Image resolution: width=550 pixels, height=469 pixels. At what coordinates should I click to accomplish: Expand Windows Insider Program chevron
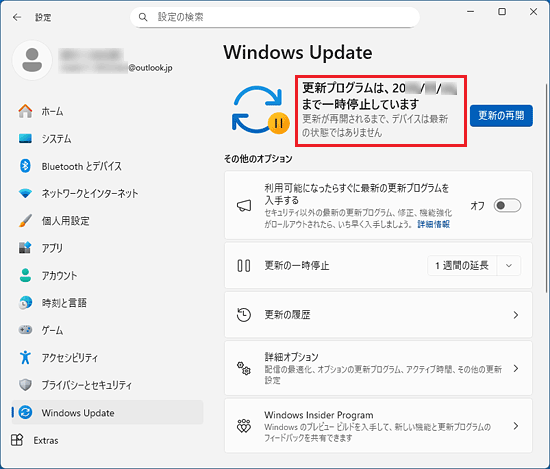pos(516,426)
